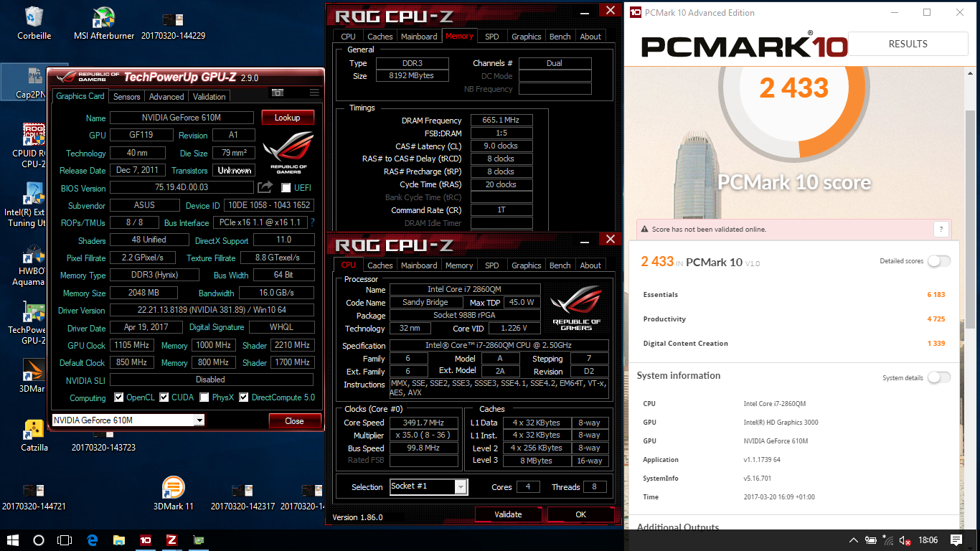The image size is (980, 551).
Task: Open the GPU-Z hamburger menu
Action: pyautogui.click(x=314, y=93)
